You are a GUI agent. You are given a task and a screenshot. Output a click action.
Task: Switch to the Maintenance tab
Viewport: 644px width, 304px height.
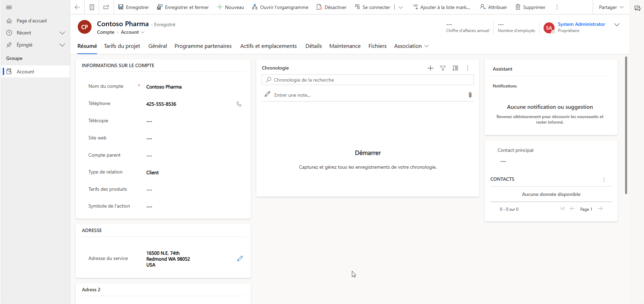(345, 46)
